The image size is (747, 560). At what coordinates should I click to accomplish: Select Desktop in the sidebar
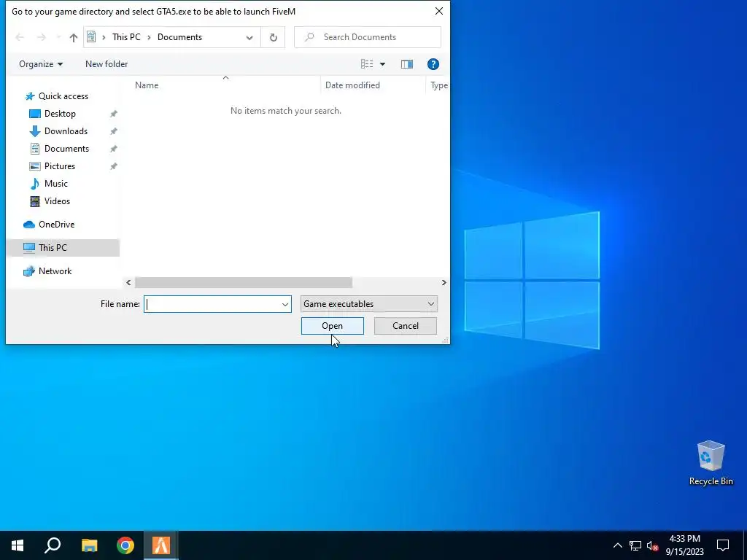[x=60, y=114]
